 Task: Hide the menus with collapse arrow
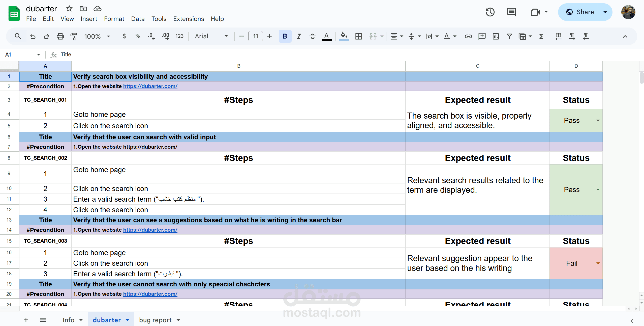(625, 36)
